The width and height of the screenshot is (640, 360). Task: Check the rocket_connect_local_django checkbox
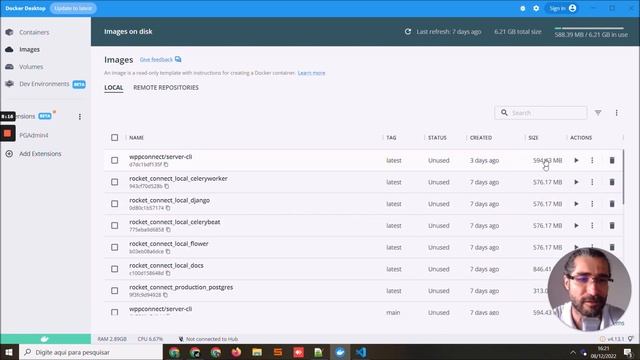(115, 204)
